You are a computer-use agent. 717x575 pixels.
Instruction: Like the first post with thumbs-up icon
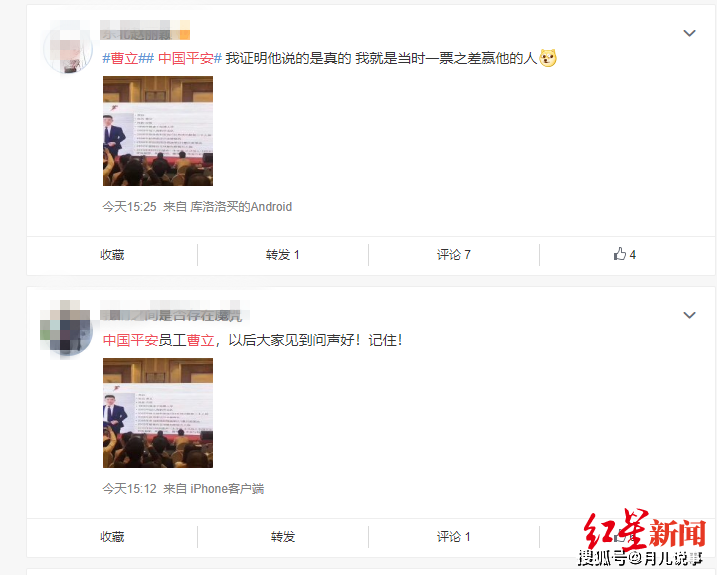coord(625,254)
